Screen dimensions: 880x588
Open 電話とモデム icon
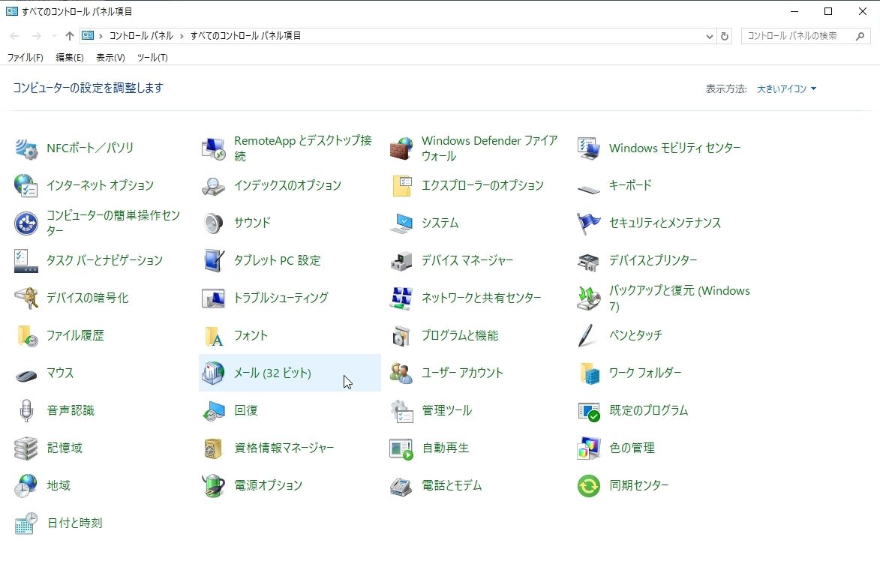401,486
